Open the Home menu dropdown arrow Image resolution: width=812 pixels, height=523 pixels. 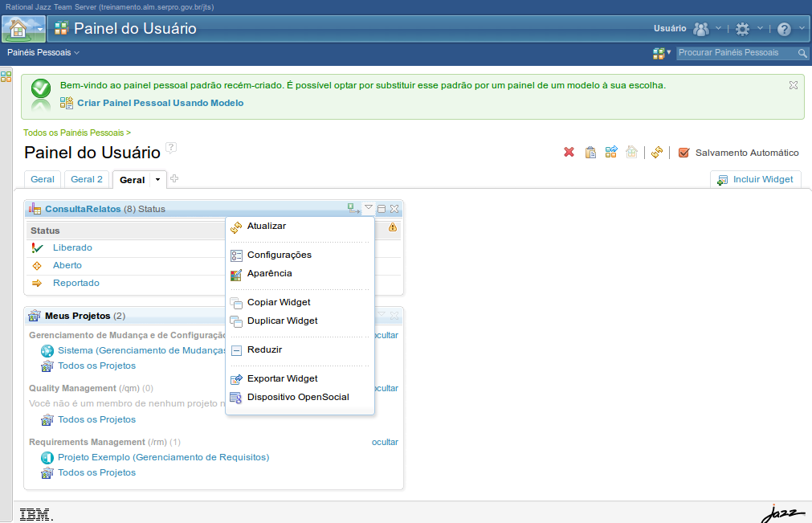point(40,29)
